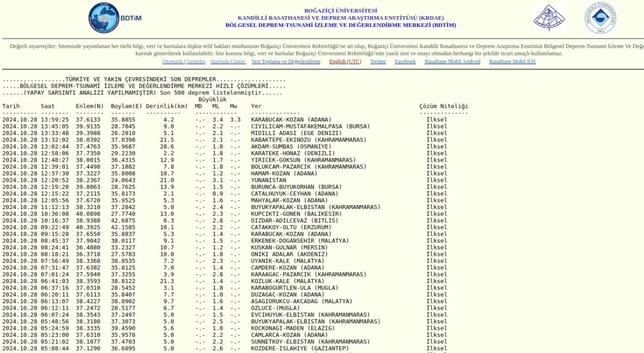
Task: Click the Derinlik(km) column header
Action: (167, 106)
